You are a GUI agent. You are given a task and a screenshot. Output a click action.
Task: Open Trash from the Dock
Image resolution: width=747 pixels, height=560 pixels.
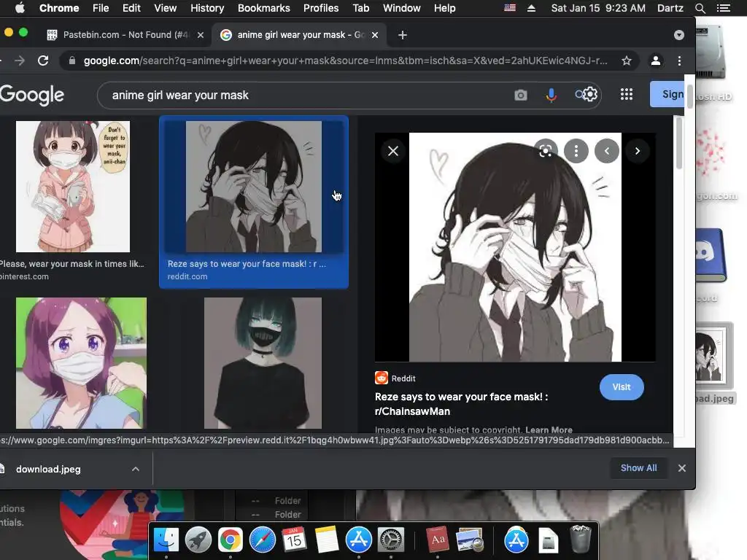pyautogui.click(x=580, y=539)
